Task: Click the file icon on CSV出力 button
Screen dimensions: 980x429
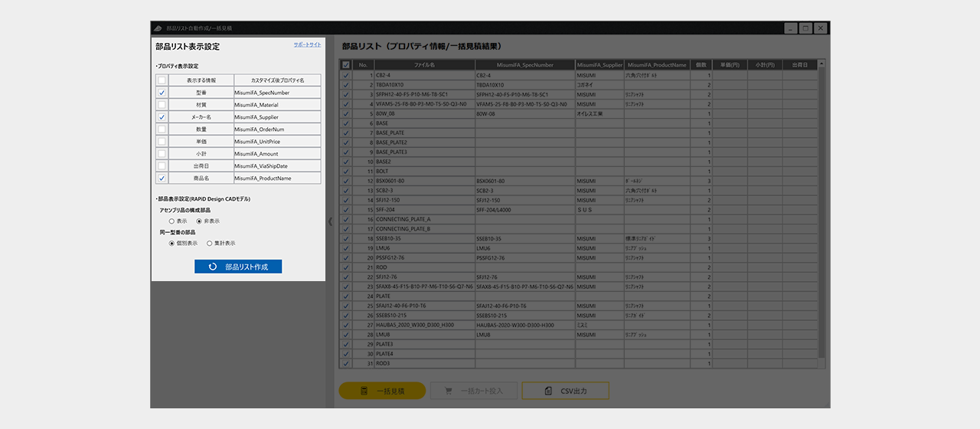Action: [x=548, y=391]
